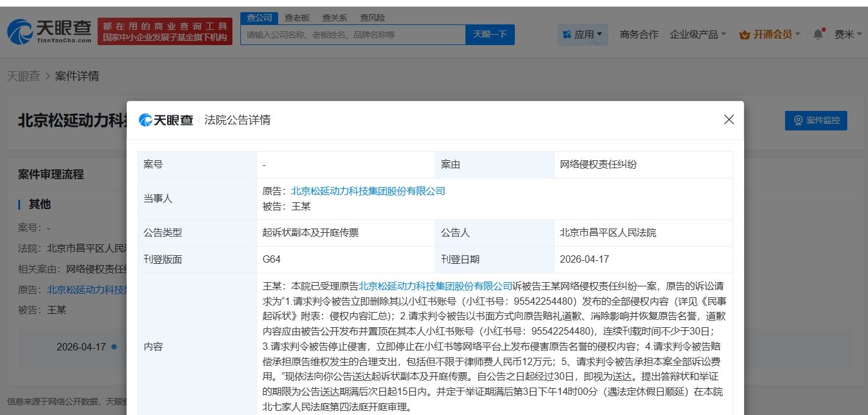Viewport: 868px width, 415px height.
Task: Click the 开通会员 crown button
Action: [770, 35]
